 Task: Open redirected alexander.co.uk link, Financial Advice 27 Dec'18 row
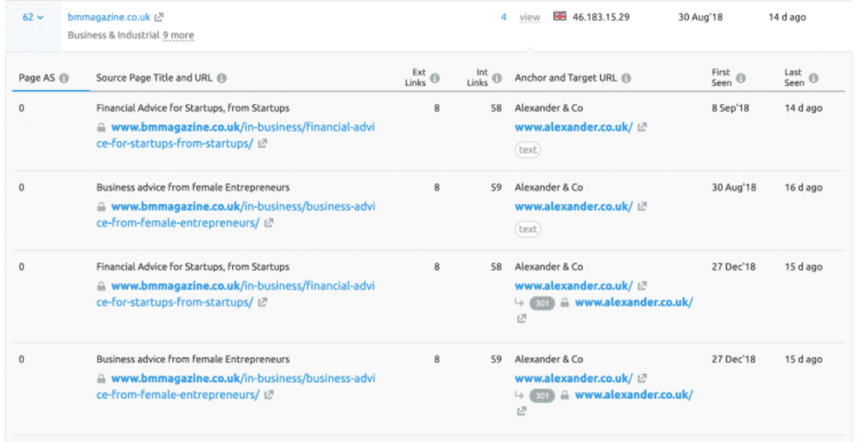tap(634, 302)
